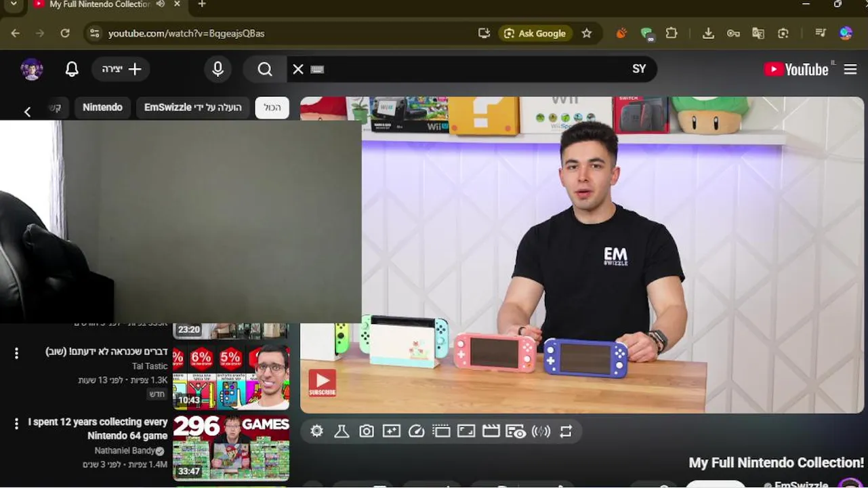Start voice search with the microphone
Viewport: 868px width, 488px height.
pos(218,69)
